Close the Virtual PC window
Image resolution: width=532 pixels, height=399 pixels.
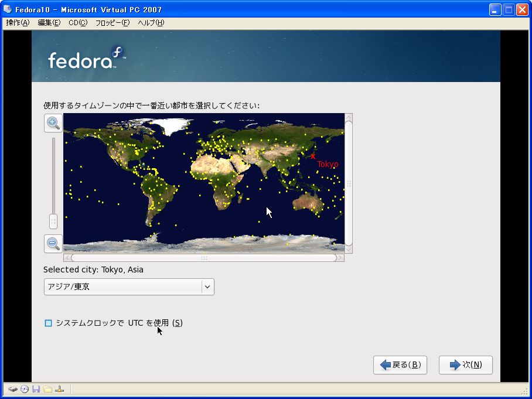coord(522,9)
